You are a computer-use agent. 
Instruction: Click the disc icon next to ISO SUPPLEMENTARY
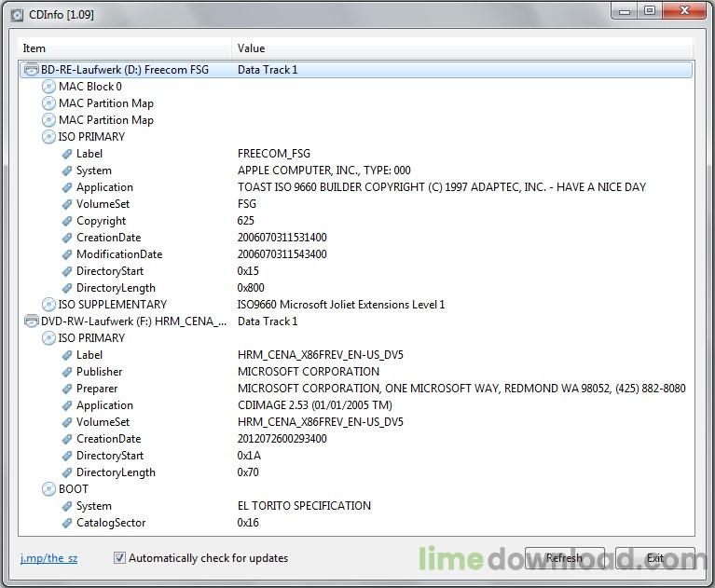coord(48,305)
